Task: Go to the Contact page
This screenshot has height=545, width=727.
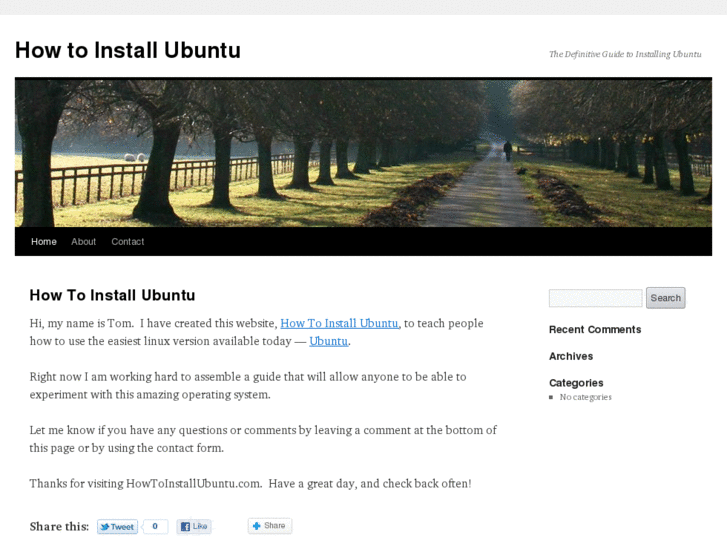Action: click(x=128, y=242)
